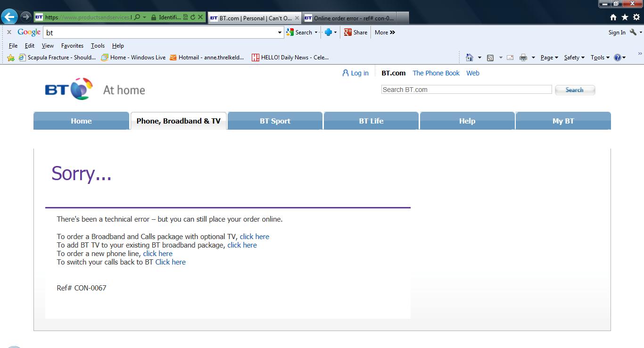Expand the Page menu dropdown
The width and height of the screenshot is (644, 348).
click(x=548, y=57)
